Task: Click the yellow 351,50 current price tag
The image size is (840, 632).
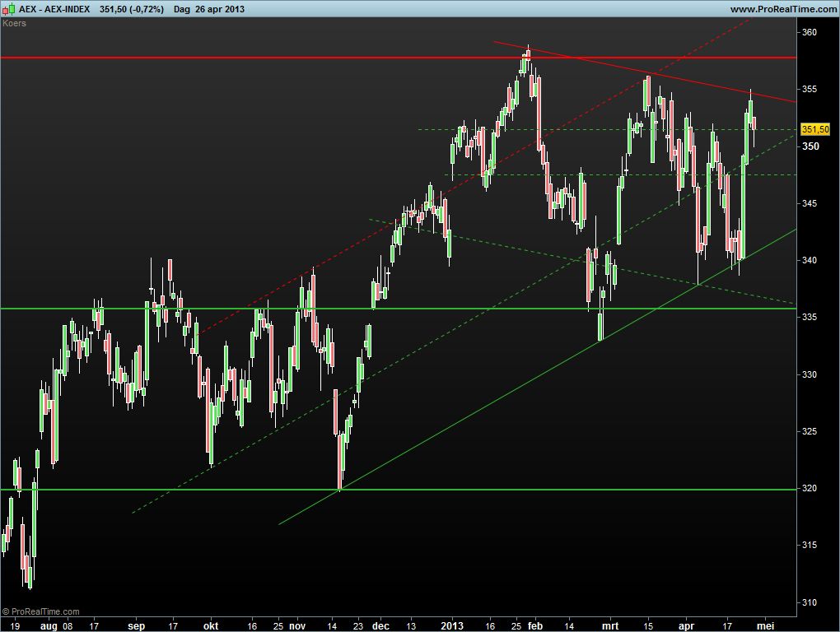Action: pyautogui.click(x=814, y=129)
